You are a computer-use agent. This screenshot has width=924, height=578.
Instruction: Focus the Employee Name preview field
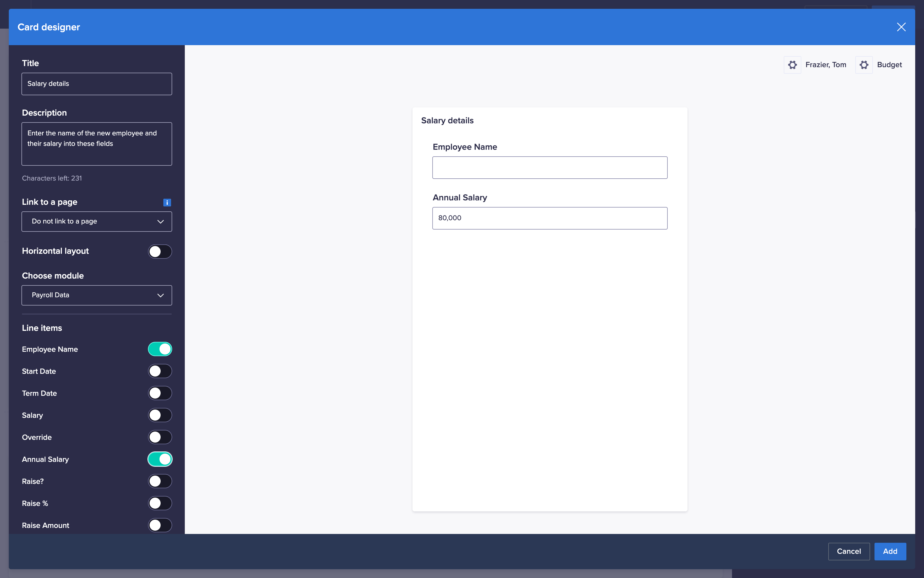(550, 167)
